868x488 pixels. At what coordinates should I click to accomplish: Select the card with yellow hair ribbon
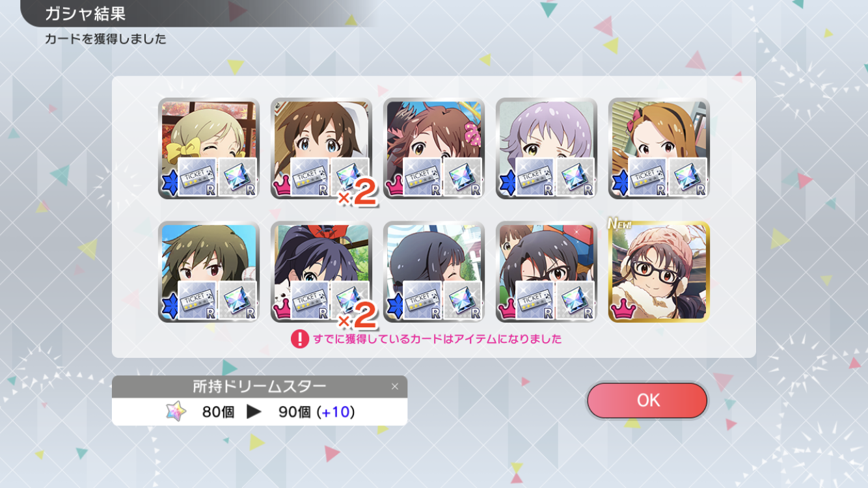[x=208, y=148]
